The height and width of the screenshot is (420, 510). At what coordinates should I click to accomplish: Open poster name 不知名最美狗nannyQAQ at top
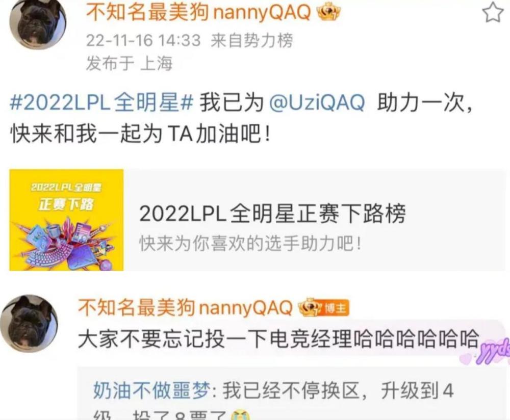(198, 13)
